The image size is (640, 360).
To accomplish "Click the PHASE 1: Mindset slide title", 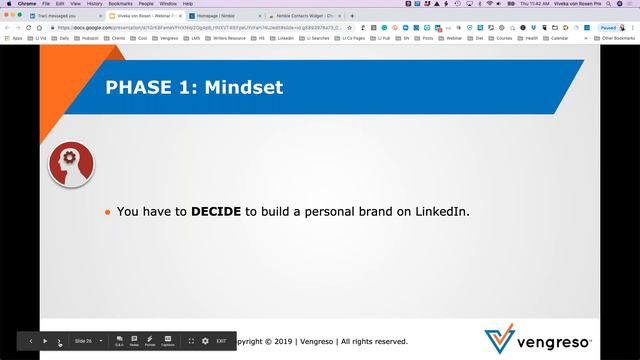I will point(194,87).
